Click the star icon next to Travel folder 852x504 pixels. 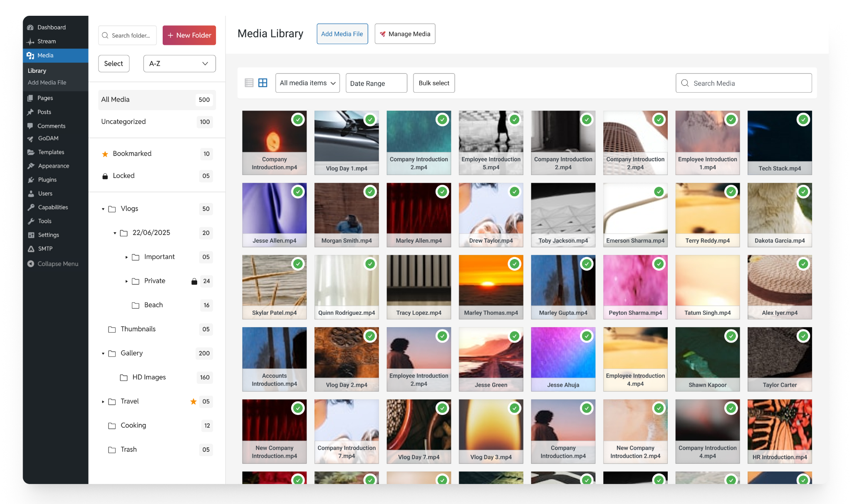pos(193,402)
